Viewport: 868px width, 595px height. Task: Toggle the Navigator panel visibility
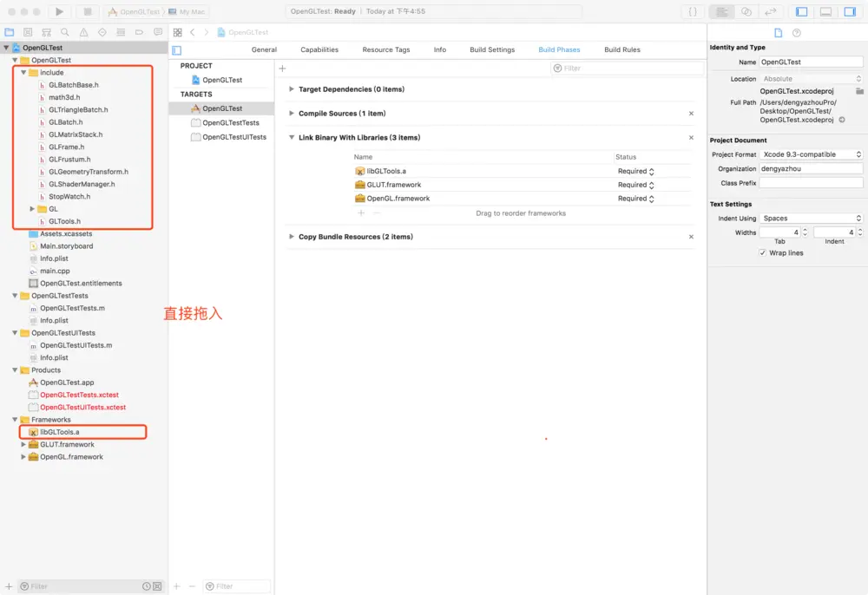coord(801,11)
